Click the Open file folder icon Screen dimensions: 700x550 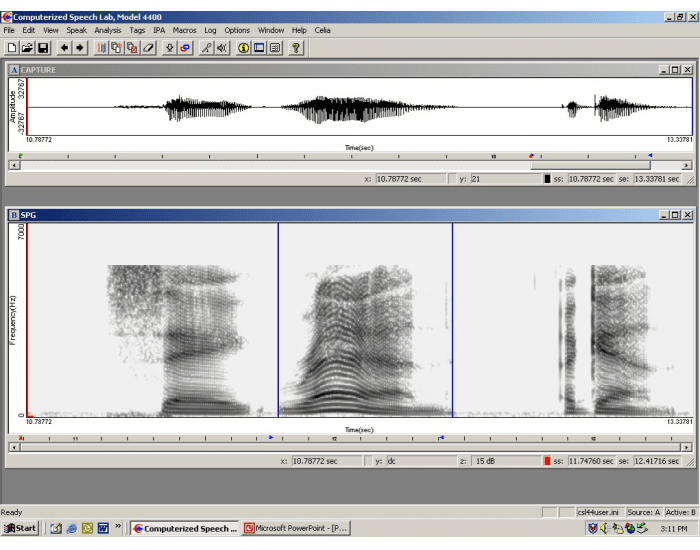pyautogui.click(x=27, y=48)
